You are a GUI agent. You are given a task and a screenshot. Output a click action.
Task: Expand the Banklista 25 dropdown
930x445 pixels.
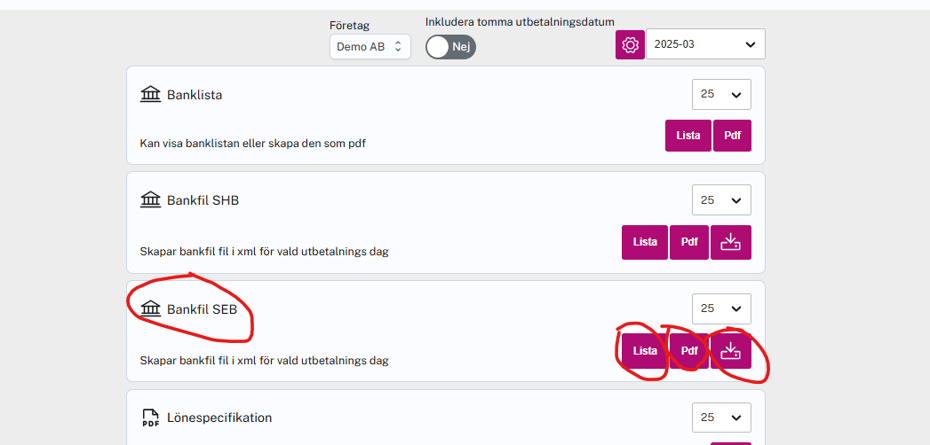[x=721, y=95]
